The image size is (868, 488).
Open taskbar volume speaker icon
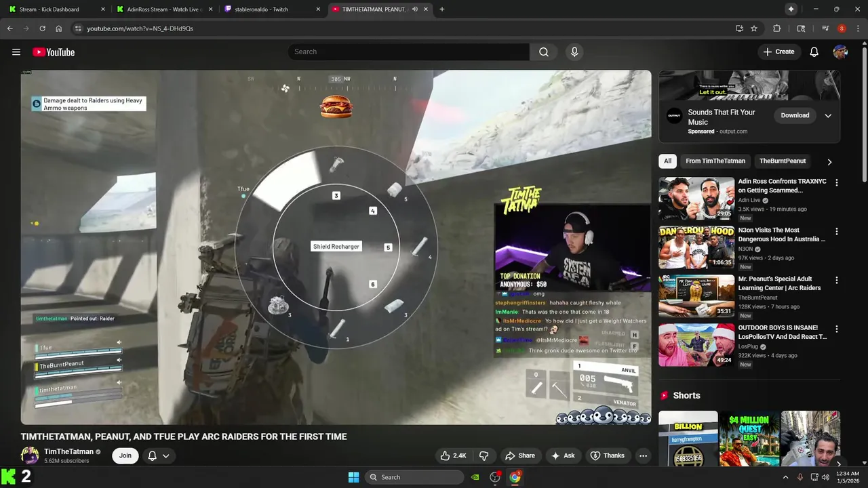tap(825, 477)
